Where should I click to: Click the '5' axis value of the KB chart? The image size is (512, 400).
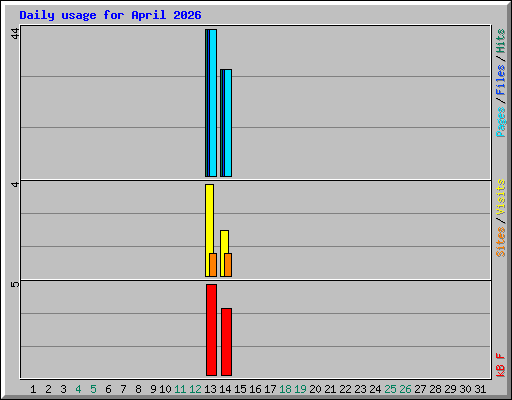pyautogui.click(x=15, y=284)
